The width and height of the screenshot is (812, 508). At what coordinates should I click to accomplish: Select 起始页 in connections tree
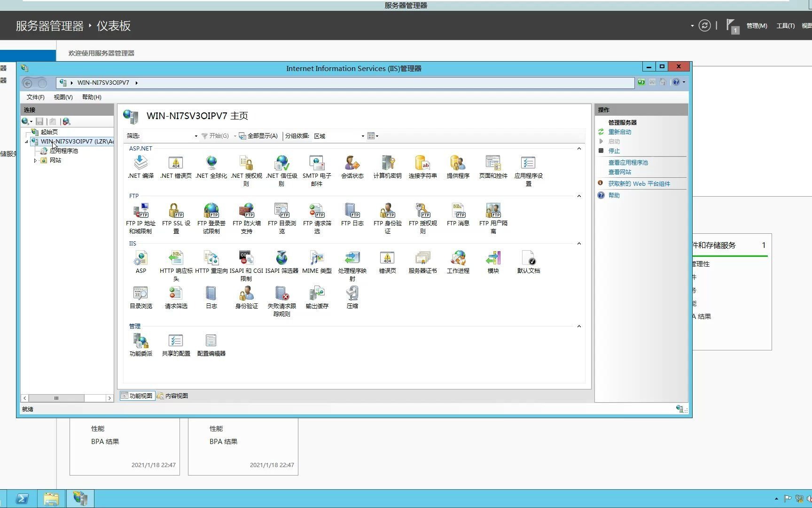pos(49,132)
